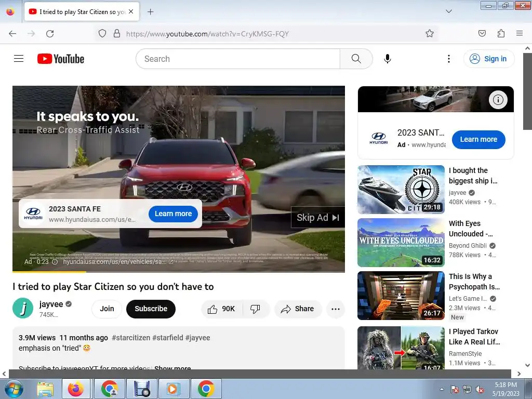Like the video with thumbs up
The image size is (532, 399).
coord(221,309)
